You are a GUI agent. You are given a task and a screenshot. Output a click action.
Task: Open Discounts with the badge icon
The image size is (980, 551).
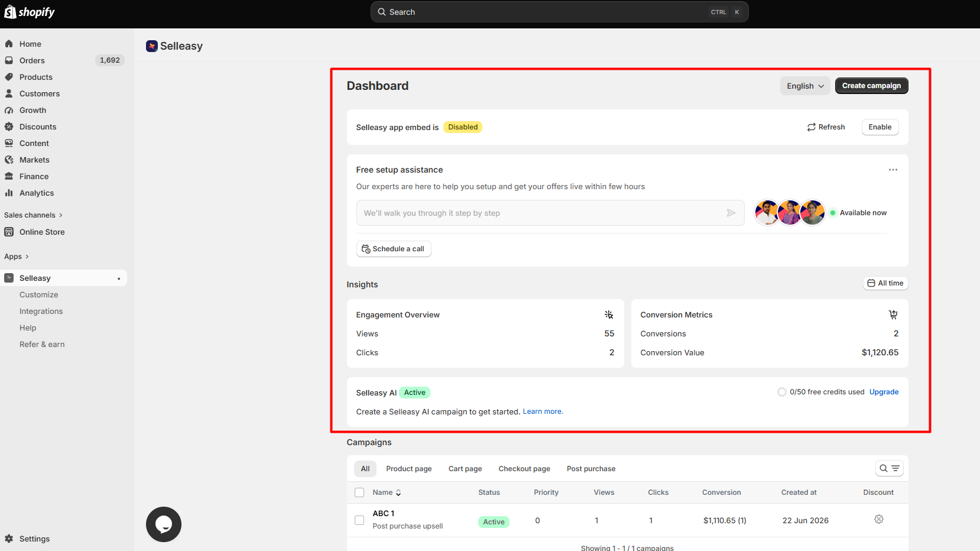point(9,127)
